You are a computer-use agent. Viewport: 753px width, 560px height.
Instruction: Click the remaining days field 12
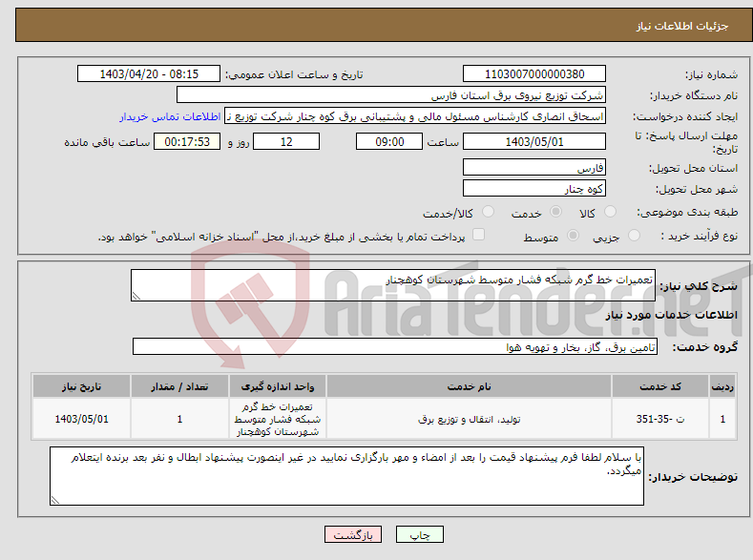[x=286, y=141]
